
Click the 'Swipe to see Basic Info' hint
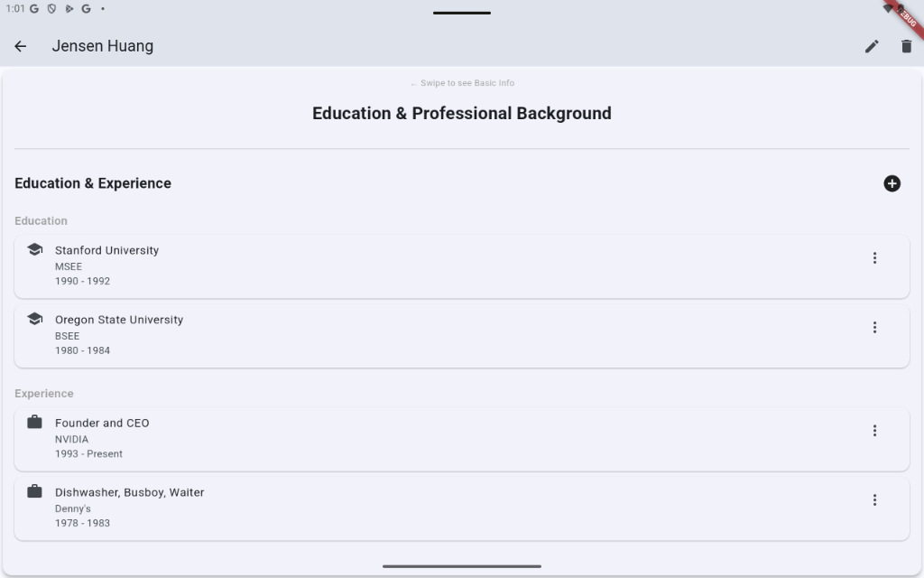[x=462, y=83]
